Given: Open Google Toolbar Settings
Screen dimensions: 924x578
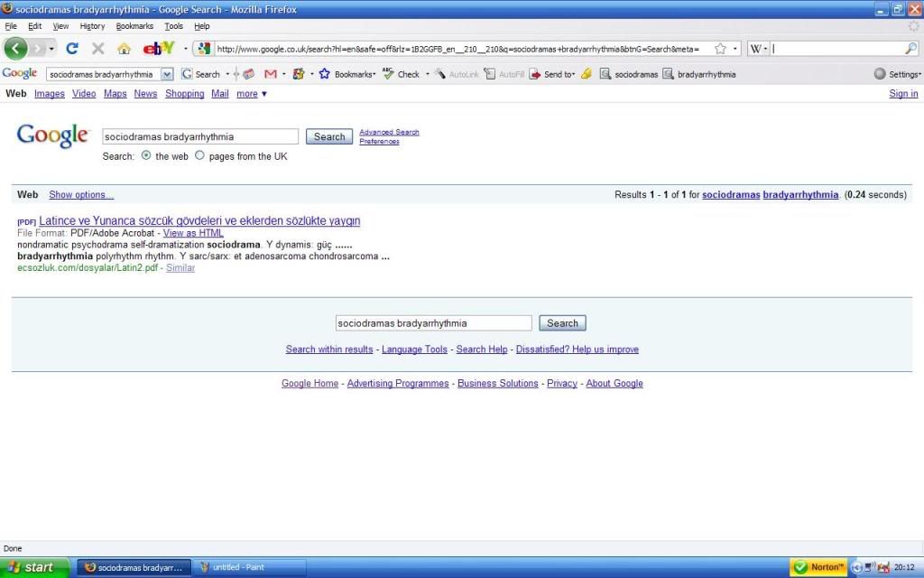Looking at the screenshot, I should coord(898,74).
